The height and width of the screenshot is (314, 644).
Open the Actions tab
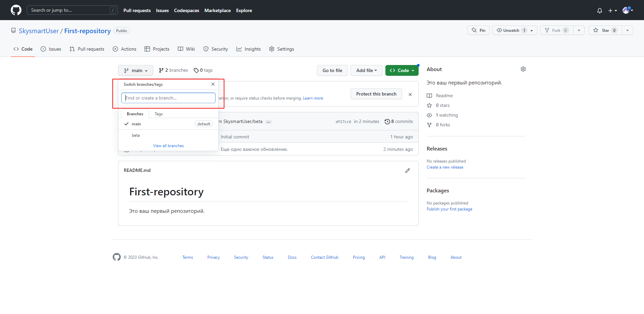[124, 49]
